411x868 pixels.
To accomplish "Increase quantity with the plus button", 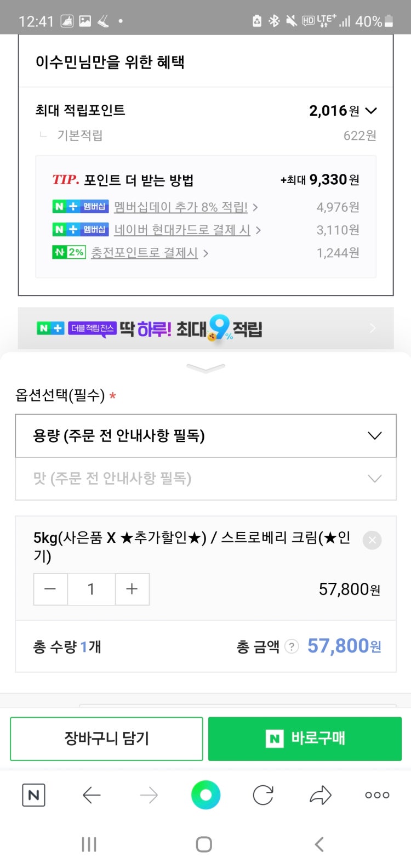I will [x=132, y=589].
